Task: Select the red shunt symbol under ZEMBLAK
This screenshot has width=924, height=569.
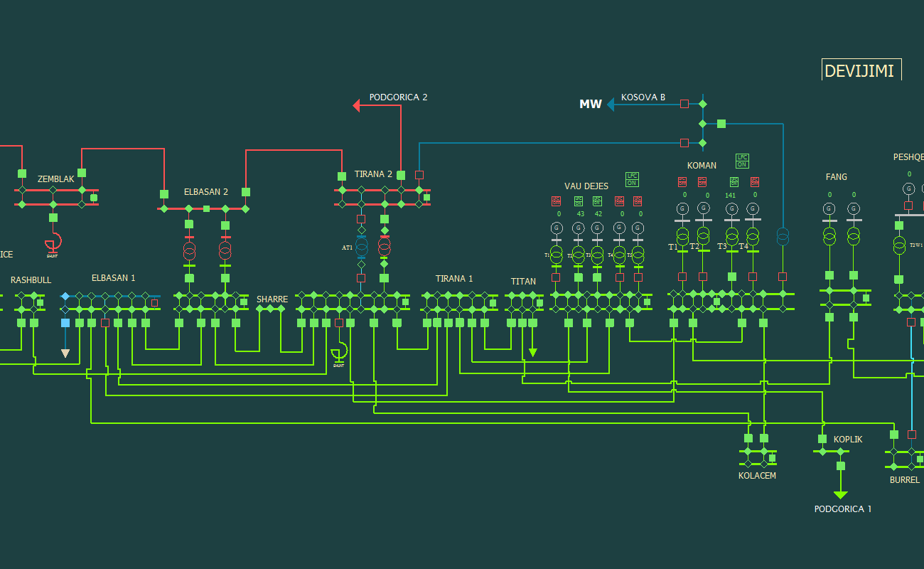Action: 53,243
